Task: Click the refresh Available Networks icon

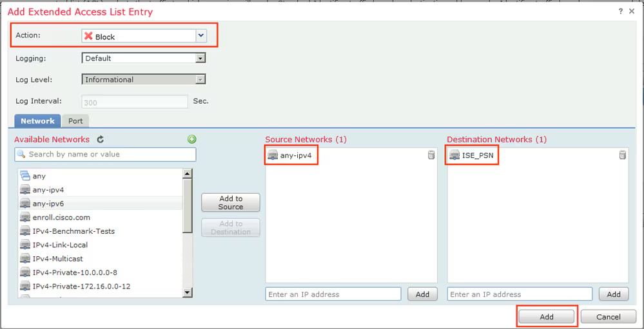Action: click(x=101, y=139)
